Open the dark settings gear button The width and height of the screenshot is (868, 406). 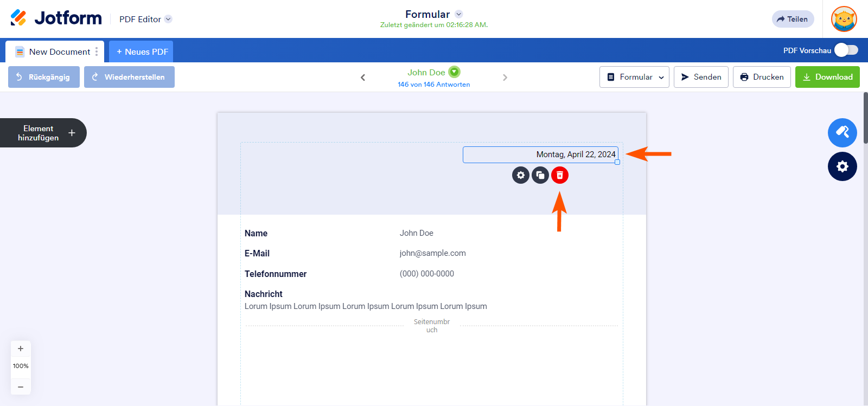click(843, 166)
